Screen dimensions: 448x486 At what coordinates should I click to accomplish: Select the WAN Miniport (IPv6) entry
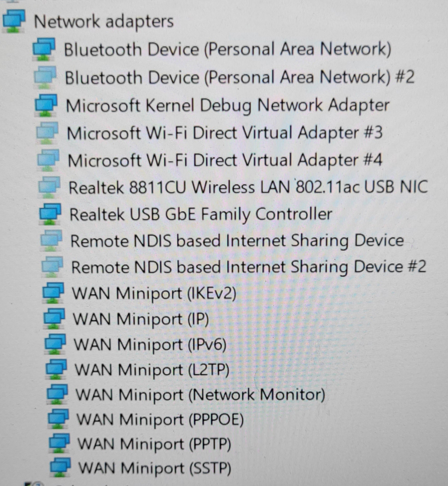click(x=150, y=344)
